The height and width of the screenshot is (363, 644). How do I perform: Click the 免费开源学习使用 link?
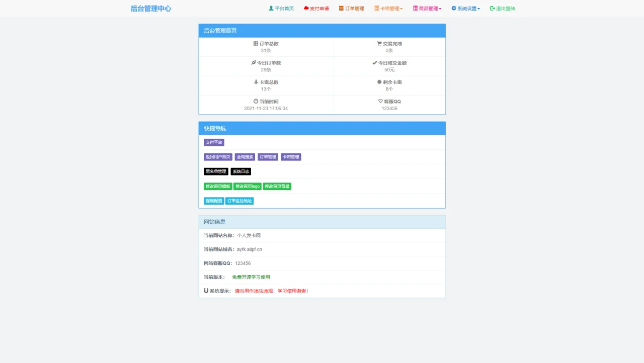(x=251, y=277)
